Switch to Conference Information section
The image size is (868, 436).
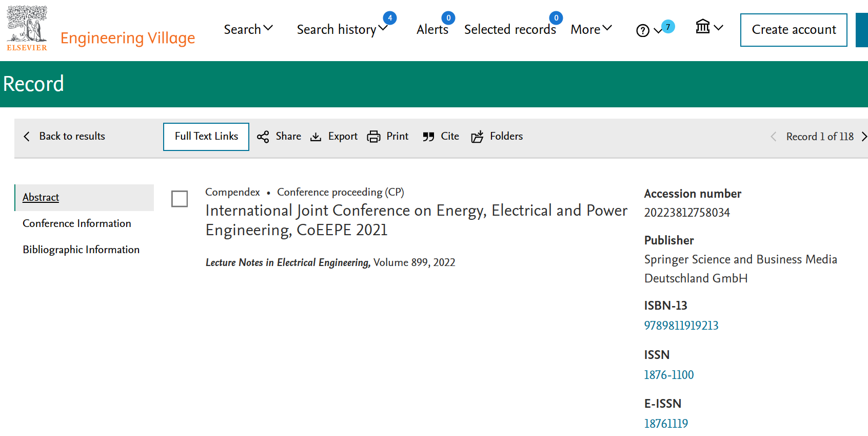(77, 223)
